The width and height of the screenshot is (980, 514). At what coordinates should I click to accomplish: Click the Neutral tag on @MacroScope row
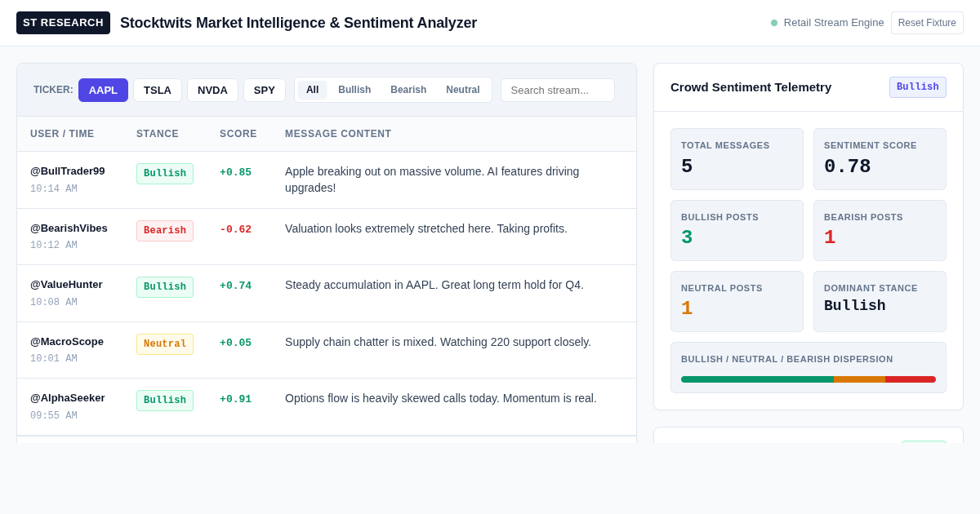coord(165,344)
